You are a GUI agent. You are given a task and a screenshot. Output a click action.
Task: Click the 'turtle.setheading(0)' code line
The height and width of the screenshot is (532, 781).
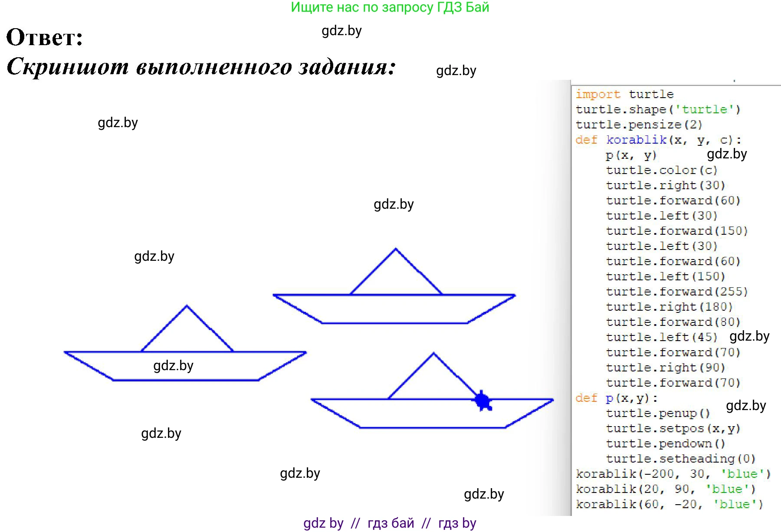click(680, 459)
